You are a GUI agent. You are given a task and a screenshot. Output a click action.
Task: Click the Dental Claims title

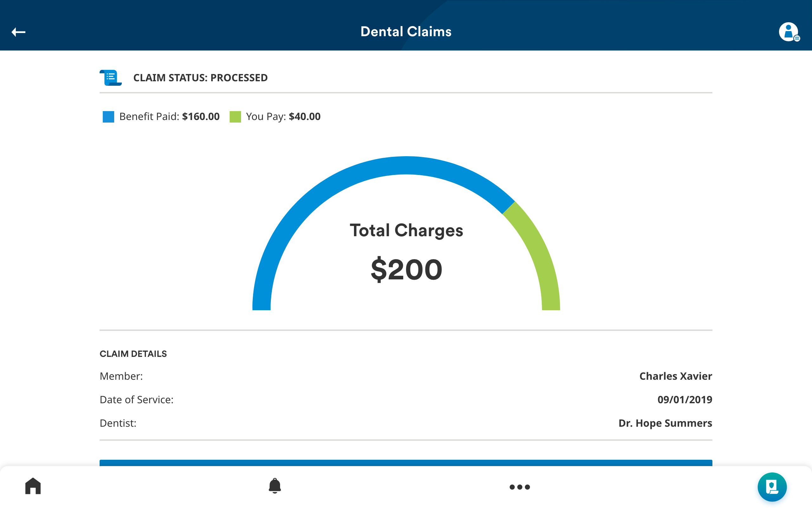coord(406,31)
